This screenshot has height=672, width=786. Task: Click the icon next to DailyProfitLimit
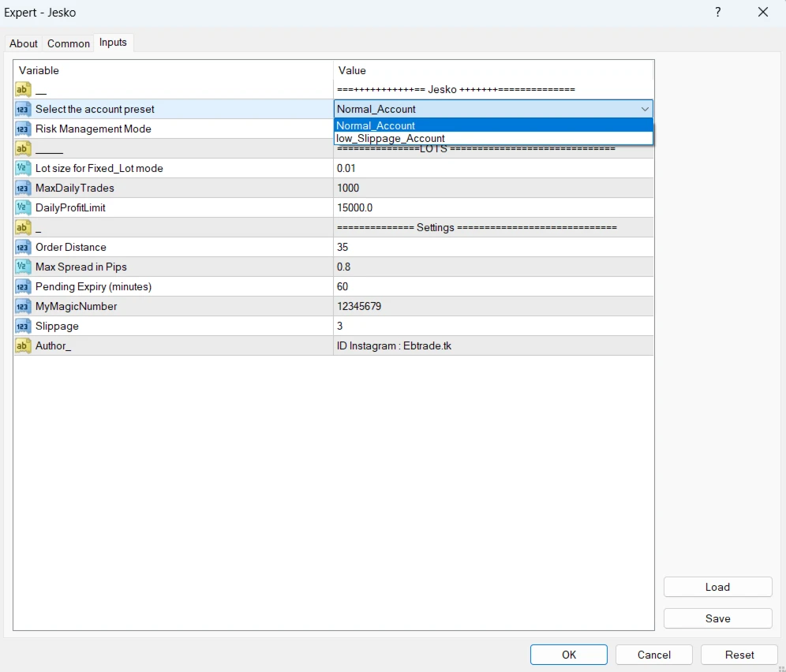click(23, 207)
